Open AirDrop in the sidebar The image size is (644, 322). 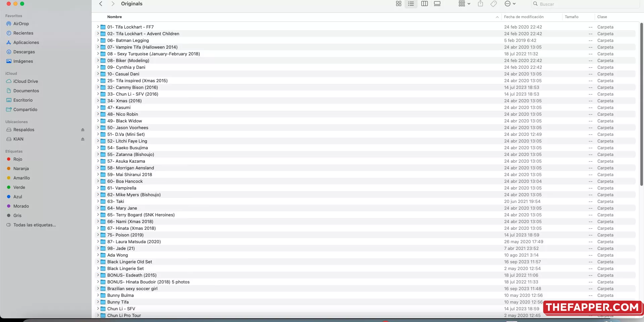coord(21,24)
